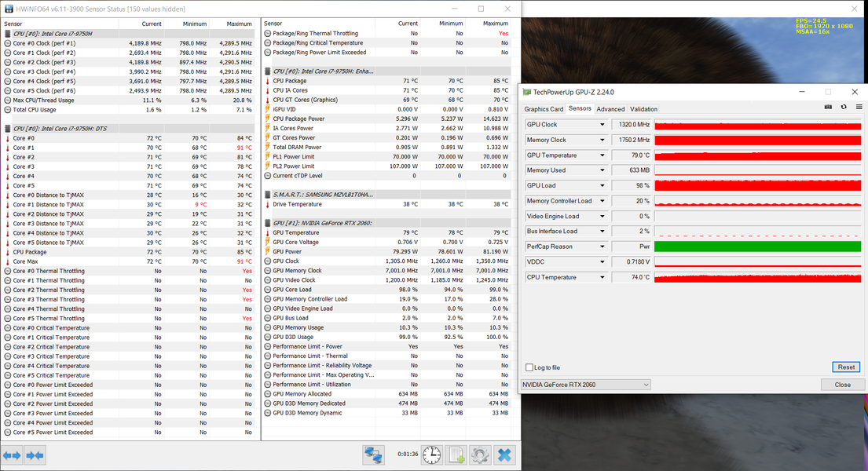Click the CPU Intel Core i7-9750H chip icon
868x471 pixels.
tap(7, 34)
